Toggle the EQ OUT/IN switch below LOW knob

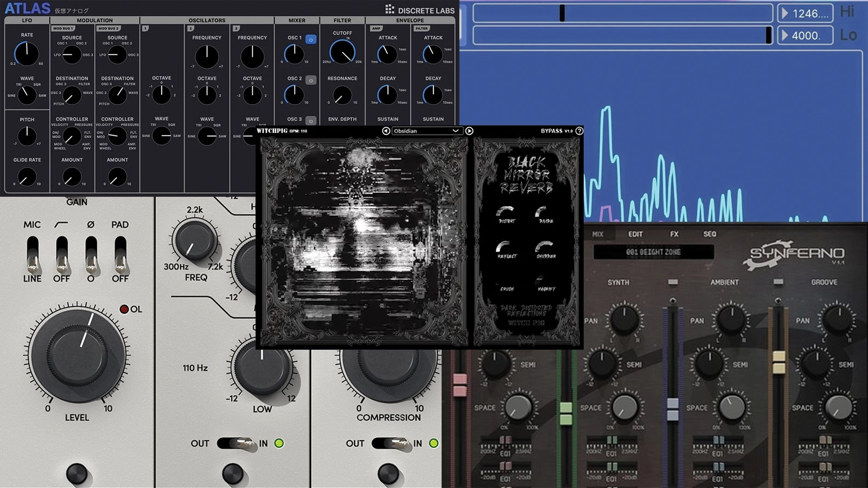coord(236,444)
